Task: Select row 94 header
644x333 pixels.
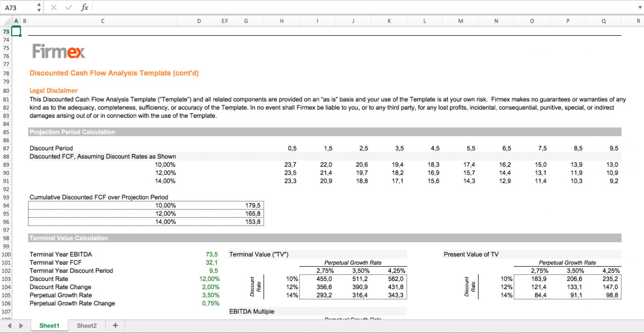Action: tap(6, 205)
